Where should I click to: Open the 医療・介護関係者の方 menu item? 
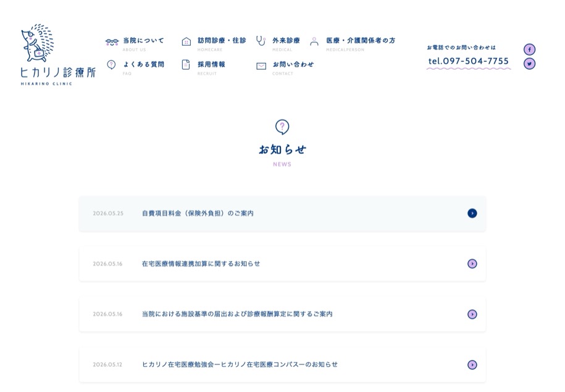[x=361, y=40]
